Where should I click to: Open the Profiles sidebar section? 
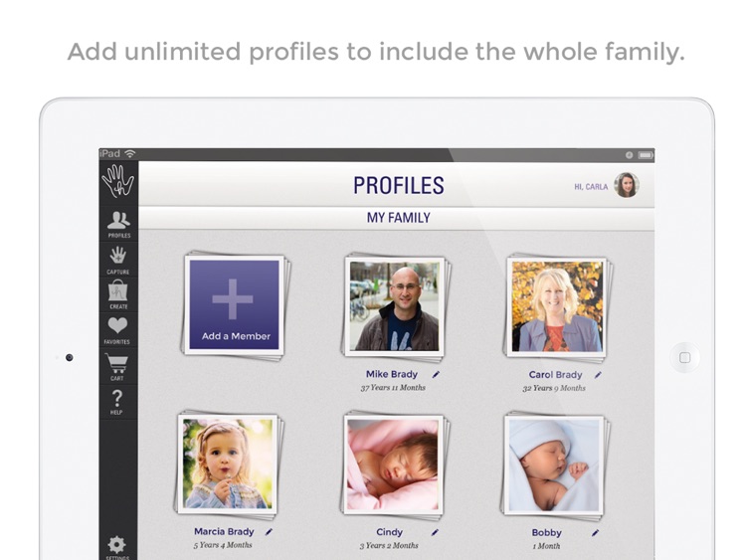point(118,224)
